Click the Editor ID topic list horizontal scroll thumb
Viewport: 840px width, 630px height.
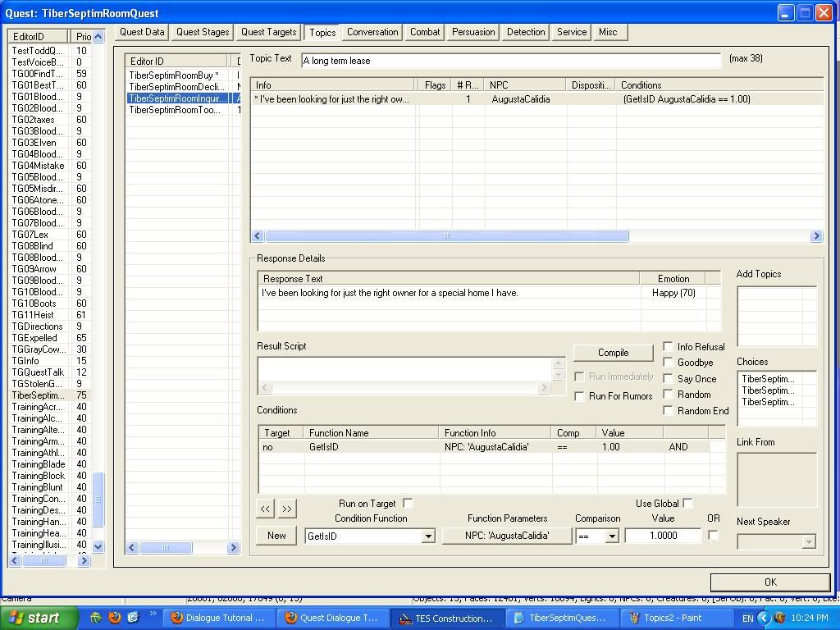point(166,547)
